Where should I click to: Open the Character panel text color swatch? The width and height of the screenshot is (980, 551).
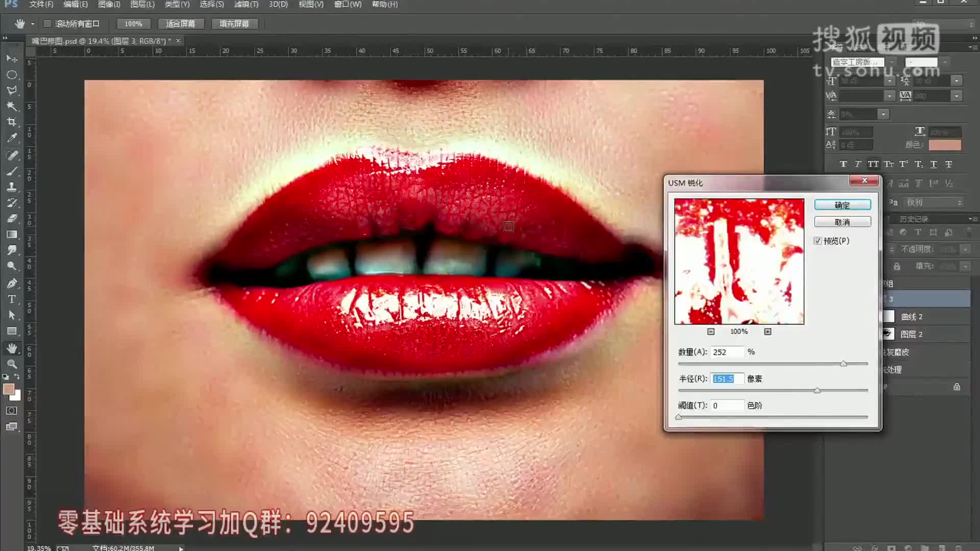pyautogui.click(x=945, y=145)
